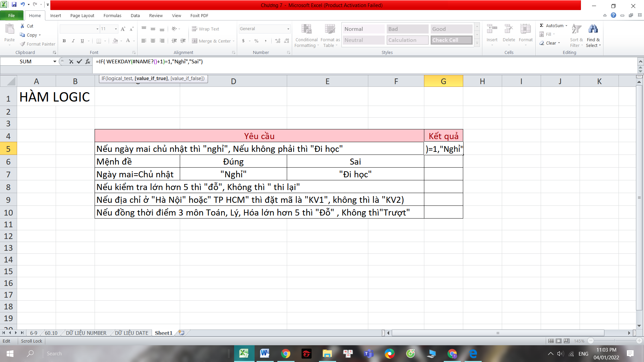Viewport: 644px width, 362px height.
Task: Toggle Bold formatting button
Action: click(x=64, y=41)
